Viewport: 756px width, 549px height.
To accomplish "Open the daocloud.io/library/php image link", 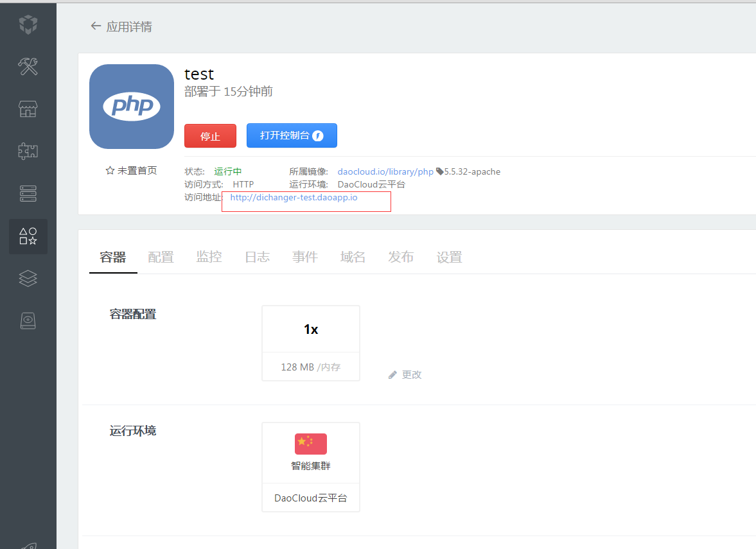I will click(385, 171).
